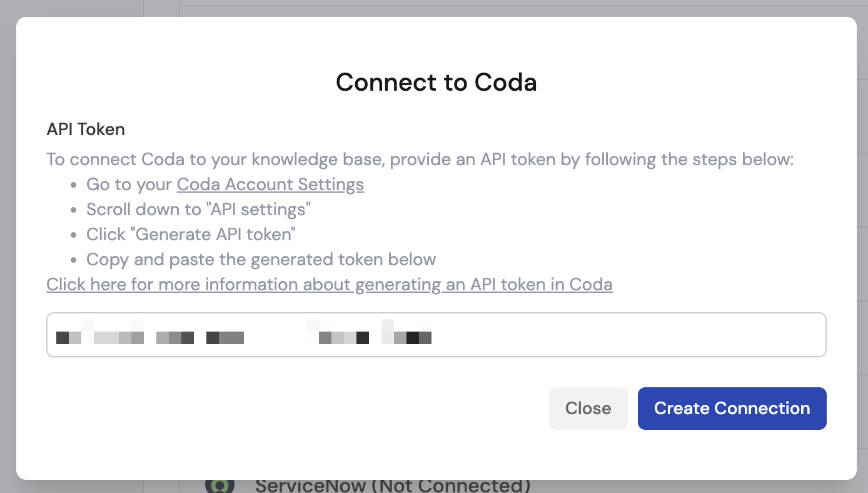
Task: Click the Close button to dismiss the dialog
Action: (x=587, y=408)
